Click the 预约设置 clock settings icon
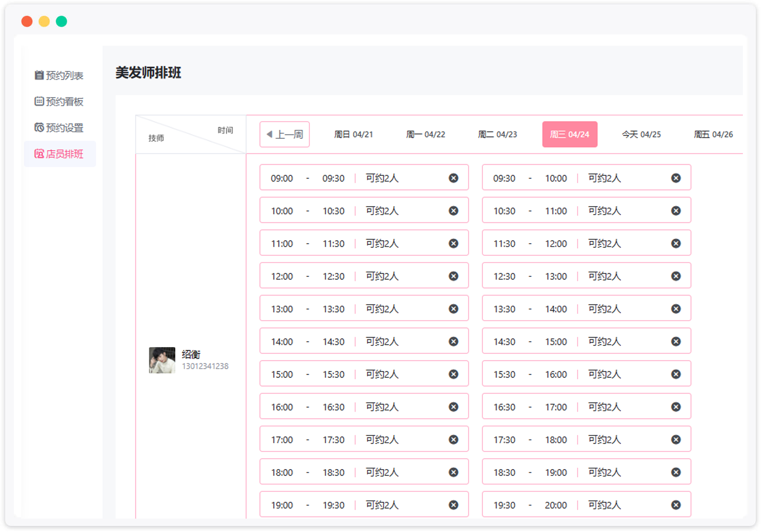Image resolution: width=761 pixels, height=532 pixels. click(39, 128)
